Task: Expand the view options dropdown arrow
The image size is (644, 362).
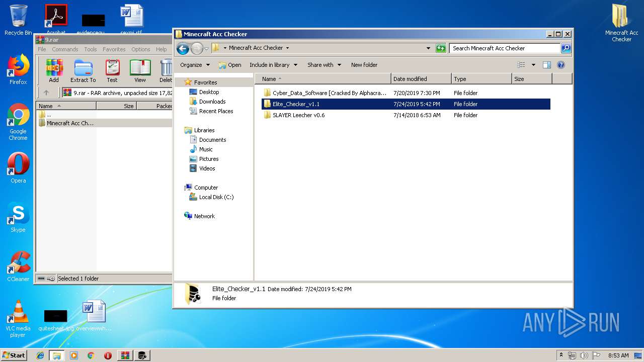Action: pos(533,65)
